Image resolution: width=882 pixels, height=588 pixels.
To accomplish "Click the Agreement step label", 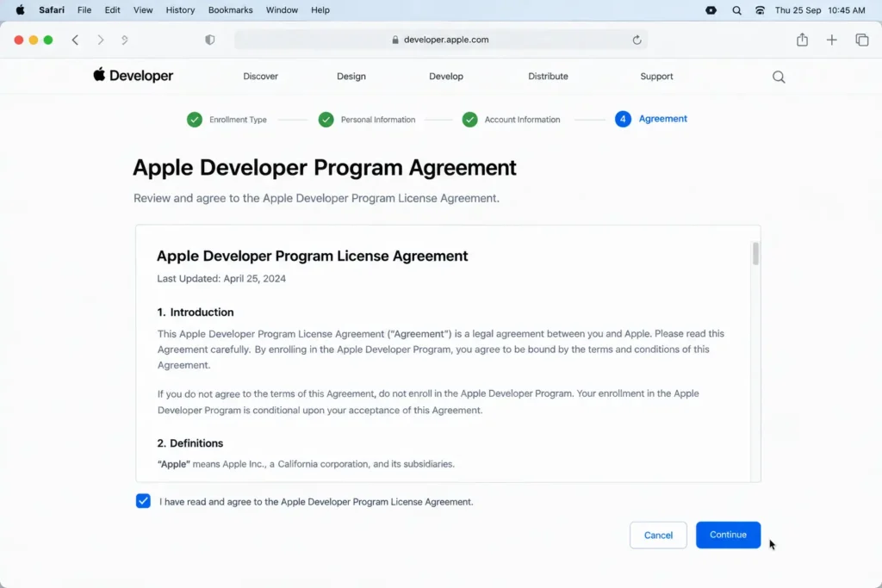I will (662, 119).
